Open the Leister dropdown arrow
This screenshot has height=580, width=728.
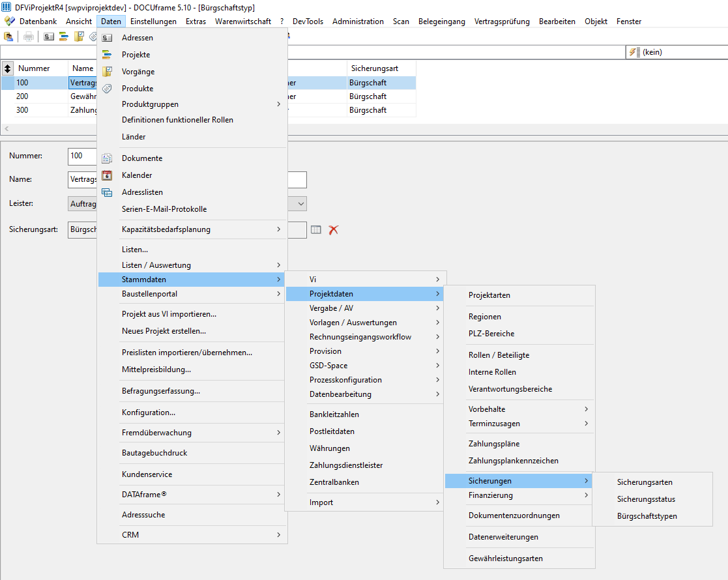pyautogui.click(x=301, y=204)
